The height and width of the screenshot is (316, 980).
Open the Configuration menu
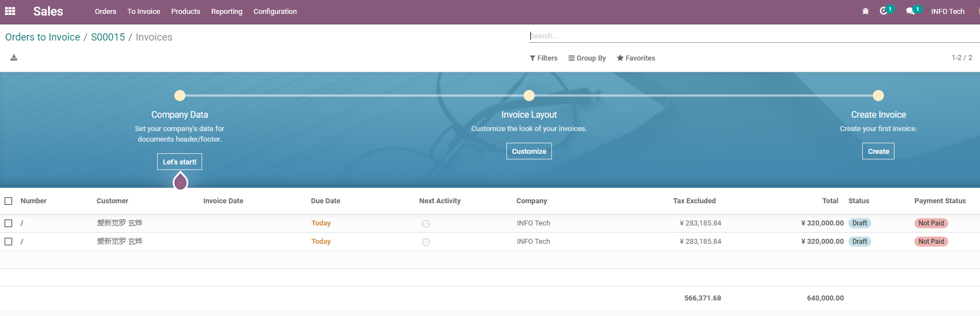275,12
